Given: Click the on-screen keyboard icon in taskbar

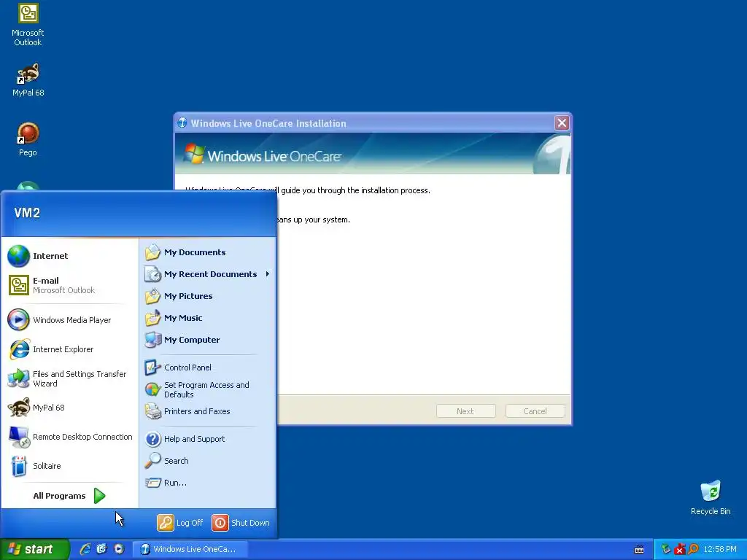Looking at the screenshot, I should tap(639, 550).
